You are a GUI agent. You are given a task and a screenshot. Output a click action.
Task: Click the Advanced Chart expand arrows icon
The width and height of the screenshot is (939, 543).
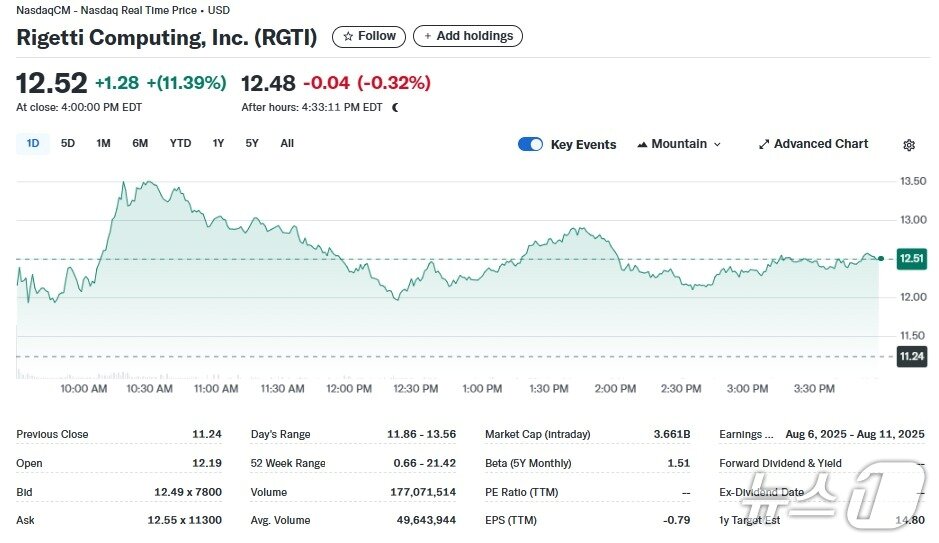pos(764,144)
